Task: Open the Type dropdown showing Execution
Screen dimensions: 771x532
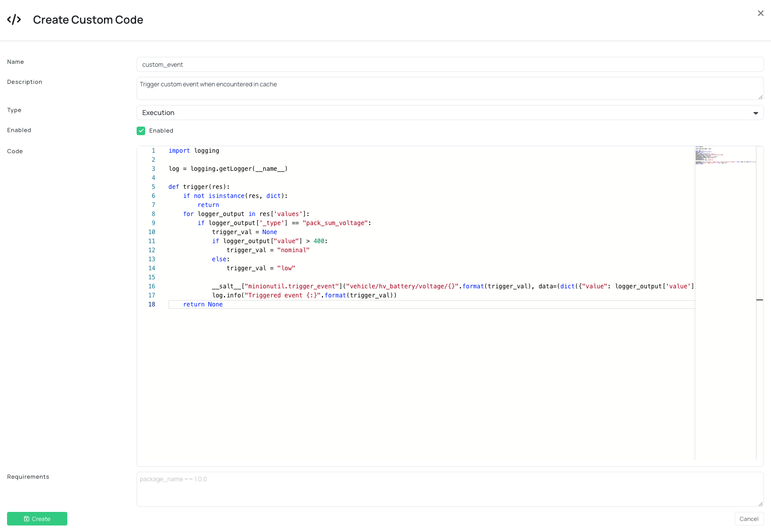Action: point(450,113)
